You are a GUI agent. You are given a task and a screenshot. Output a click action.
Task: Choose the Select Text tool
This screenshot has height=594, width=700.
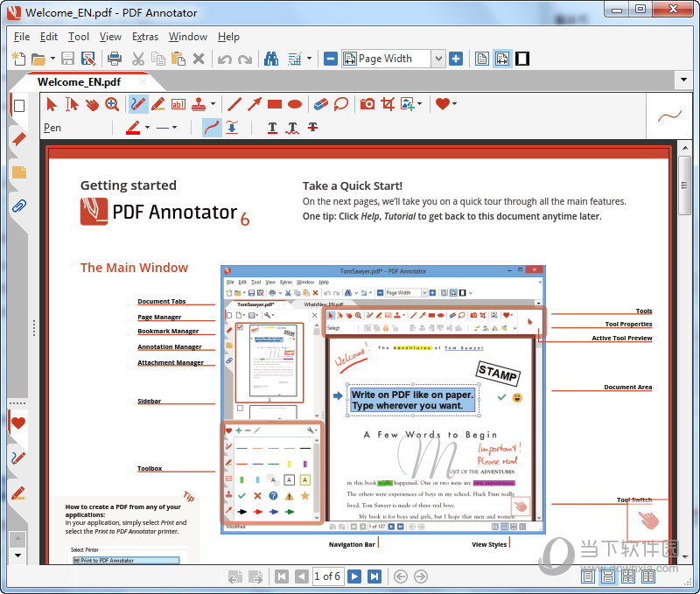pyautogui.click(x=72, y=104)
